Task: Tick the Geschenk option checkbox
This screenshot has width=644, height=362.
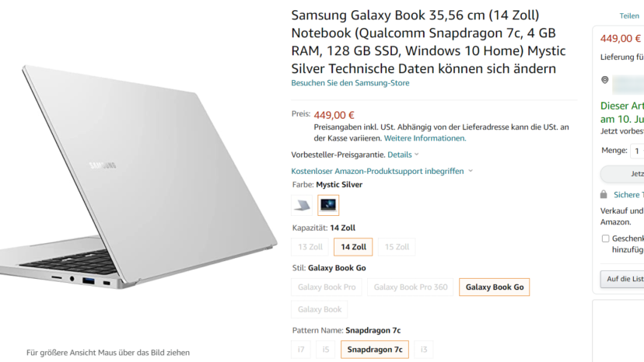Action: pyautogui.click(x=605, y=238)
